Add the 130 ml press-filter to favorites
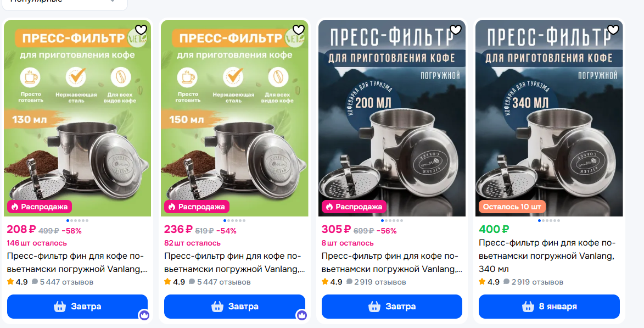The width and height of the screenshot is (644, 328). [x=141, y=30]
